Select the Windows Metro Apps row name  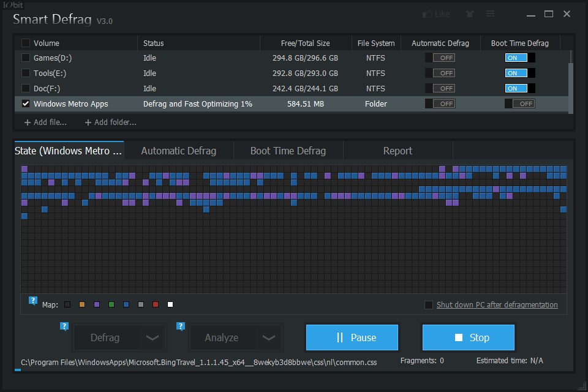71,104
